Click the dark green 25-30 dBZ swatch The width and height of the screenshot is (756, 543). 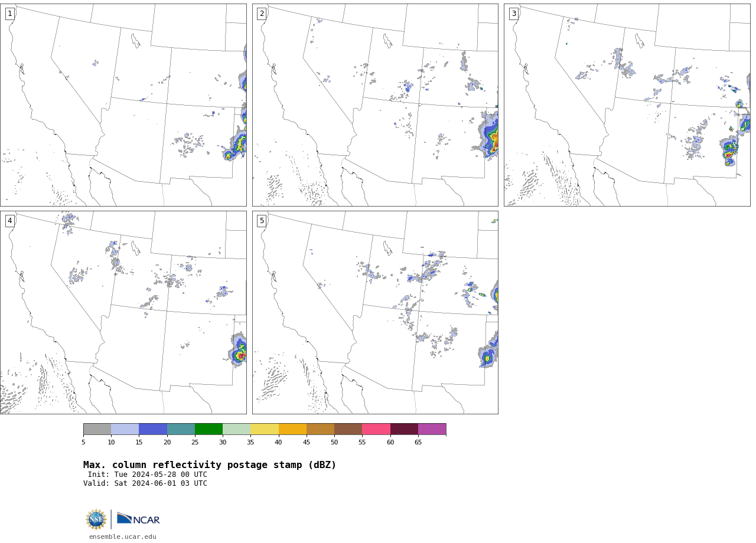[209, 429]
